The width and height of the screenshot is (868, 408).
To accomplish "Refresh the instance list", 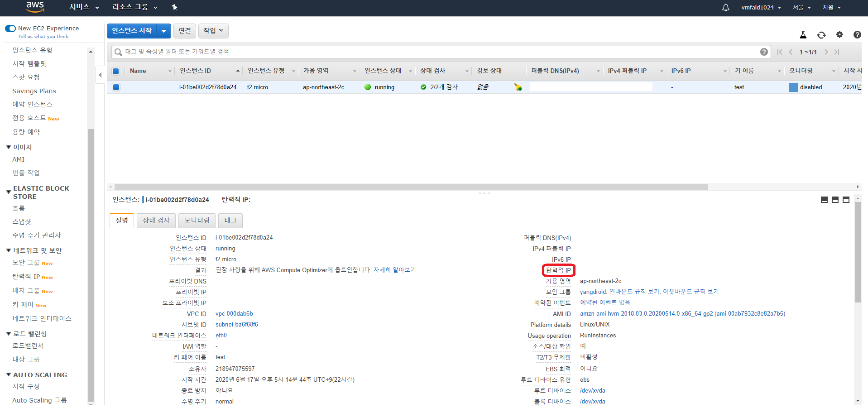I will [x=821, y=35].
